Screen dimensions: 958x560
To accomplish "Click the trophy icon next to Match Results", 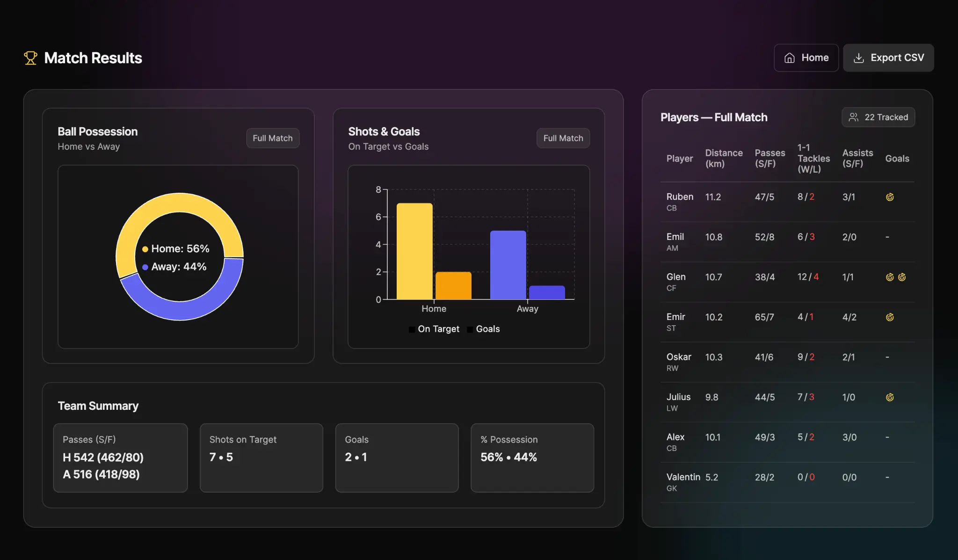I will pos(31,58).
